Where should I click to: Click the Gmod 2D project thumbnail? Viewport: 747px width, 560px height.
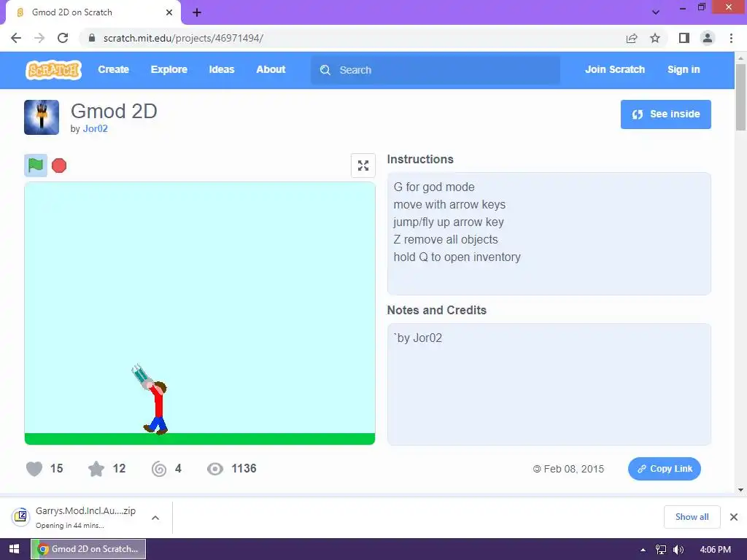click(42, 117)
